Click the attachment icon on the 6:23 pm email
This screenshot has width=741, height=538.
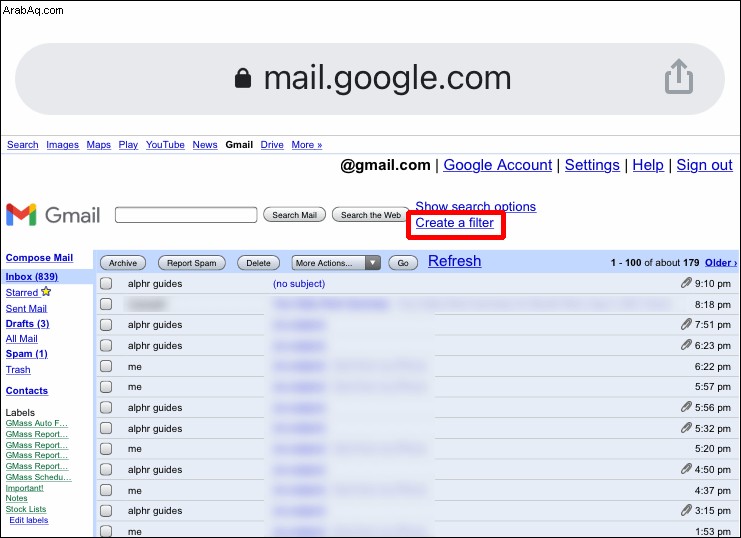686,345
